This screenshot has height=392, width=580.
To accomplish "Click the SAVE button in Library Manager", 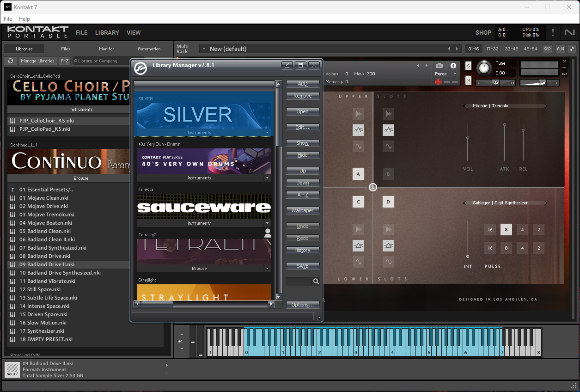I will [303, 266].
